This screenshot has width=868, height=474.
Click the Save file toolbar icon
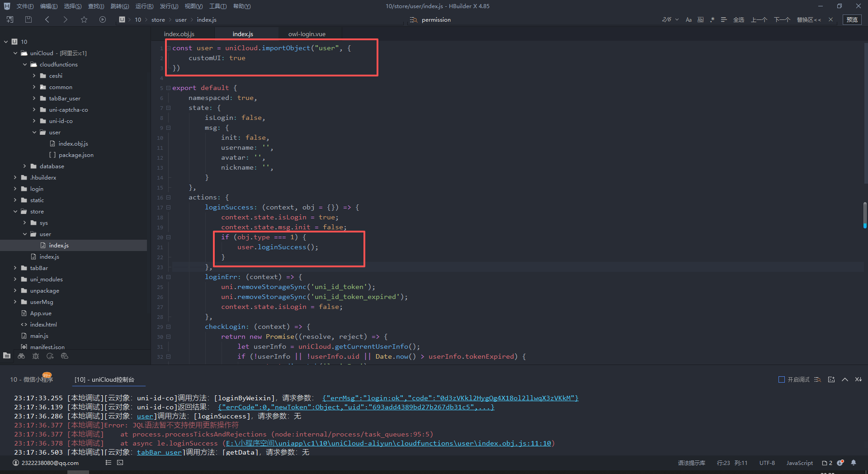tap(28, 19)
